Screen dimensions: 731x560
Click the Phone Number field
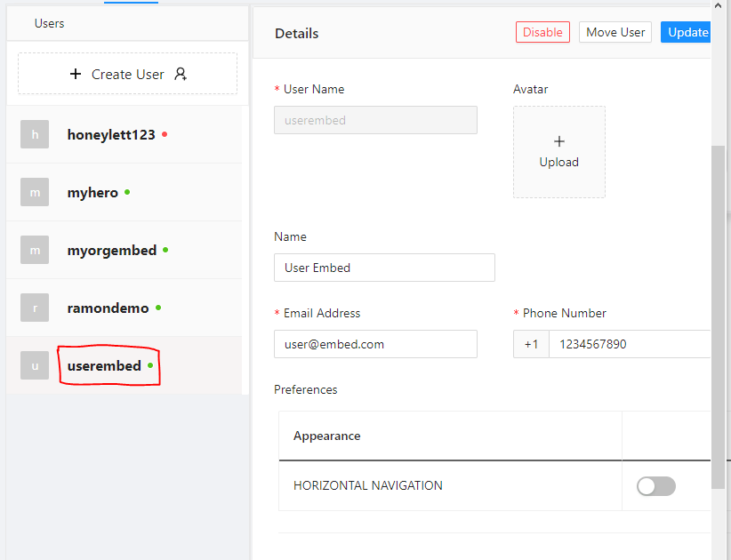tap(628, 344)
